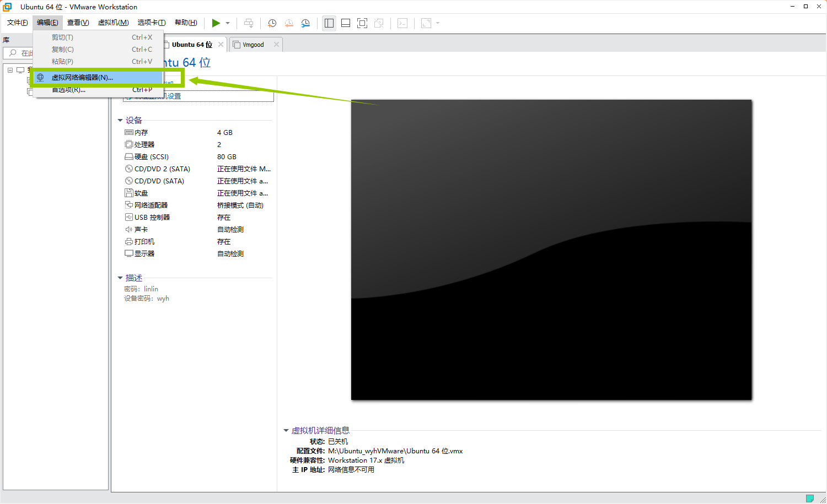Click the 密码: linlin description text

coord(141,289)
